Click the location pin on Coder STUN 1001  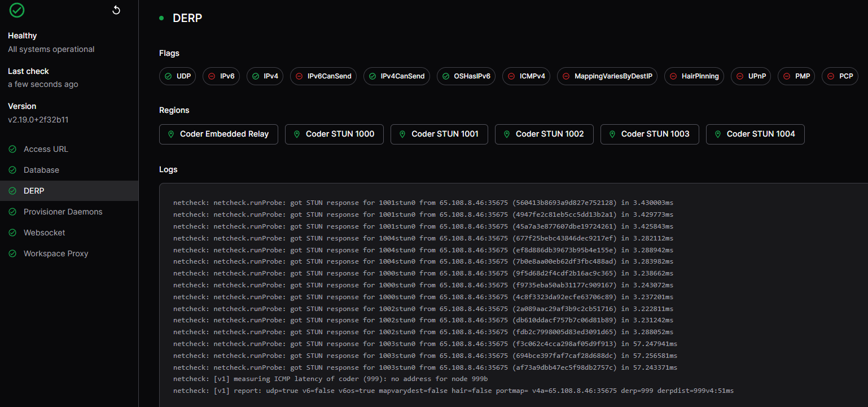(x=402, y=134)
